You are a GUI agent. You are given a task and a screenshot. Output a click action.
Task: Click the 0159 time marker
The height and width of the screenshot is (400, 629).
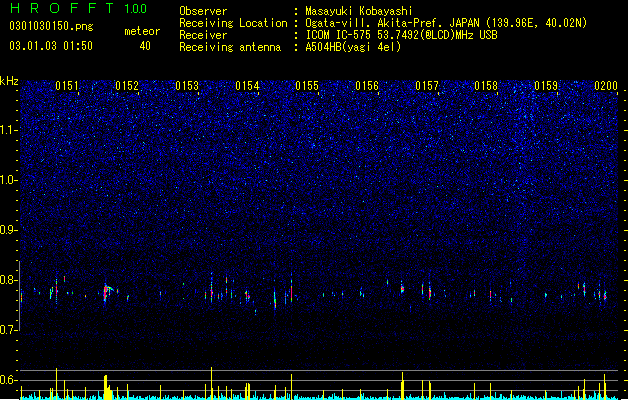click(x=546, y=86)
